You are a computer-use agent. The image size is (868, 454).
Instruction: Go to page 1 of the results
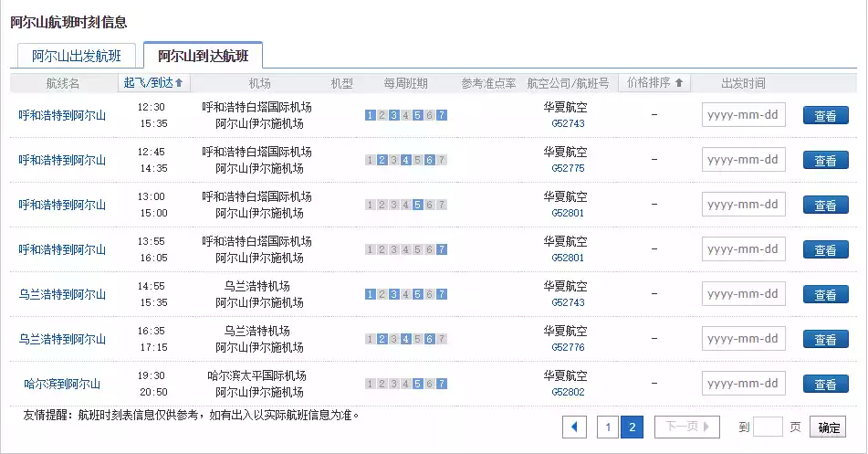click(608, 427)
